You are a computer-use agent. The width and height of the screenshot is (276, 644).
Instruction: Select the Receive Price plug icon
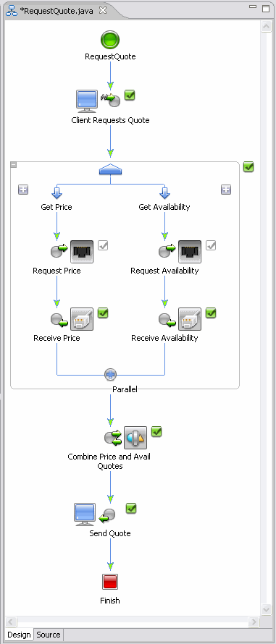82,318
